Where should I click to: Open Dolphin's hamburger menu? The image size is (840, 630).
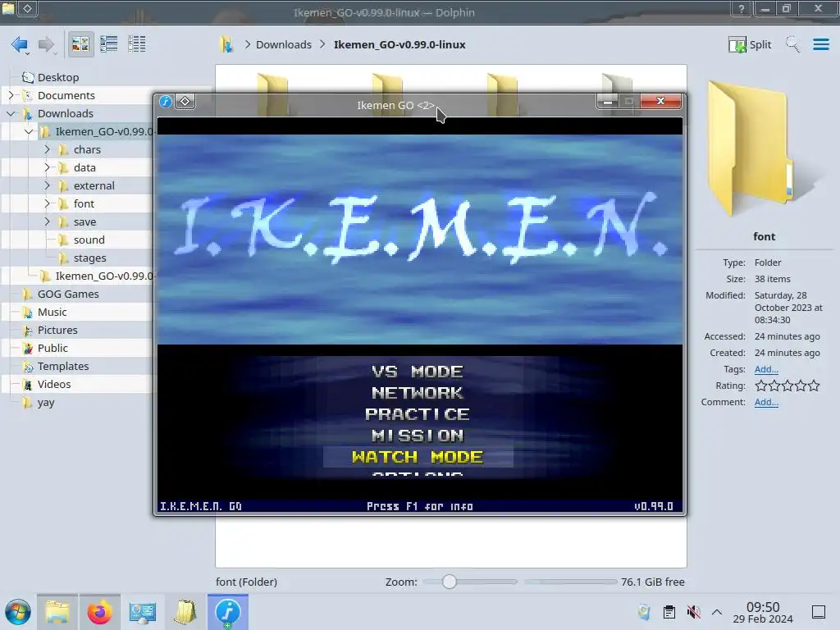coord(820,44)
